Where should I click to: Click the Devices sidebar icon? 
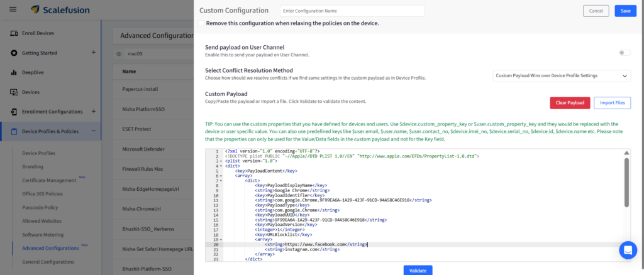[x=14, y=92]
